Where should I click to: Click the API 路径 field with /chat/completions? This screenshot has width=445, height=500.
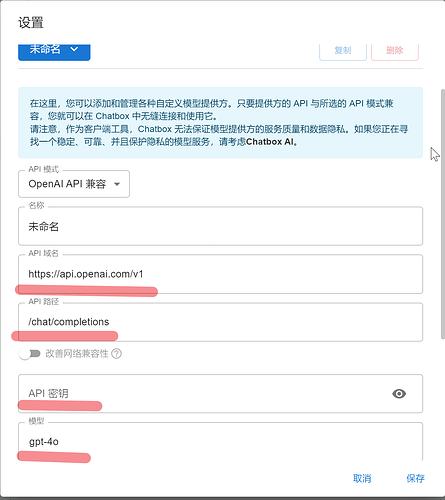pyautogui.click(x=220, y=322)
